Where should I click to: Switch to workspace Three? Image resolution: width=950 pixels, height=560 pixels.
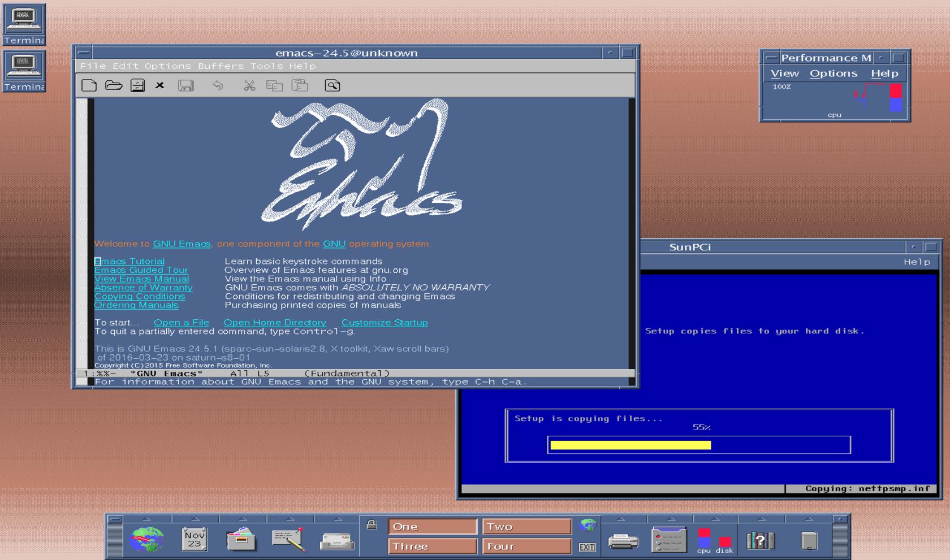point(432,546)
